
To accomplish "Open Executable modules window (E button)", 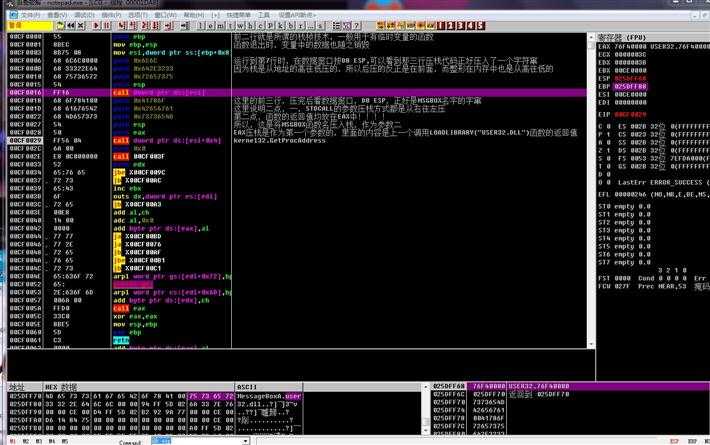I will pyautogui.click(x=210, y=26).
